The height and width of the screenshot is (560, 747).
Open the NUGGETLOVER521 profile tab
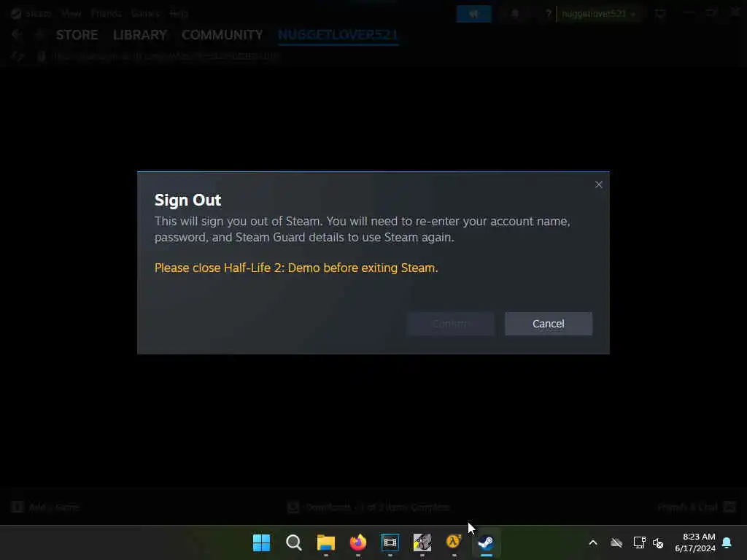338,35
